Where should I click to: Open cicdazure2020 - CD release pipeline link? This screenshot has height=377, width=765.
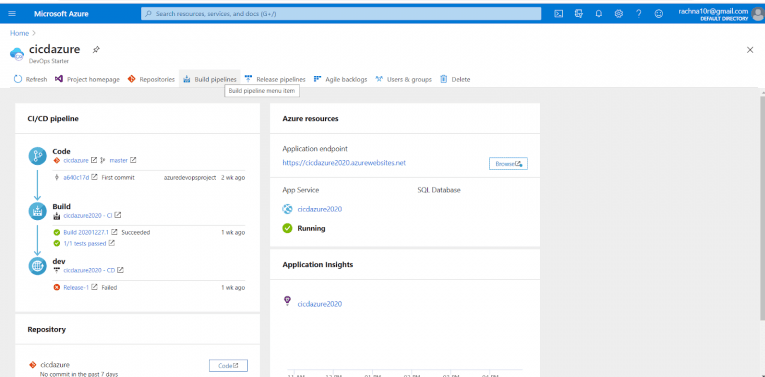pyautogui.click(x=89, y=270)
